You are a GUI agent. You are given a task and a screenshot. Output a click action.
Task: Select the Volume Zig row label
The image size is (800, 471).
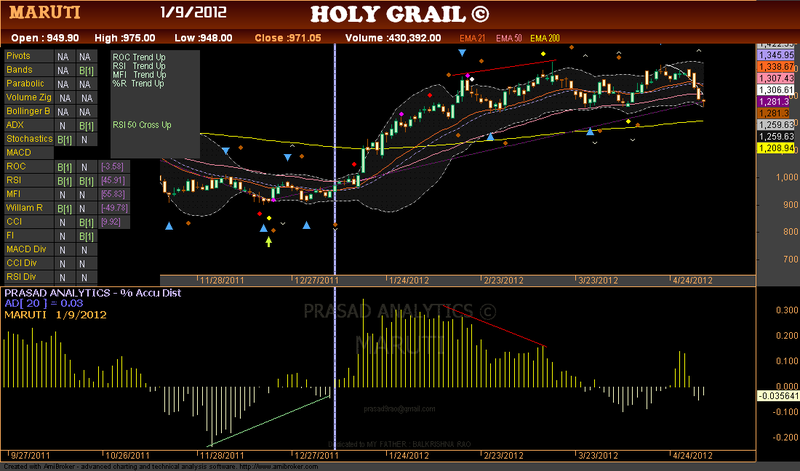[29, 97]
